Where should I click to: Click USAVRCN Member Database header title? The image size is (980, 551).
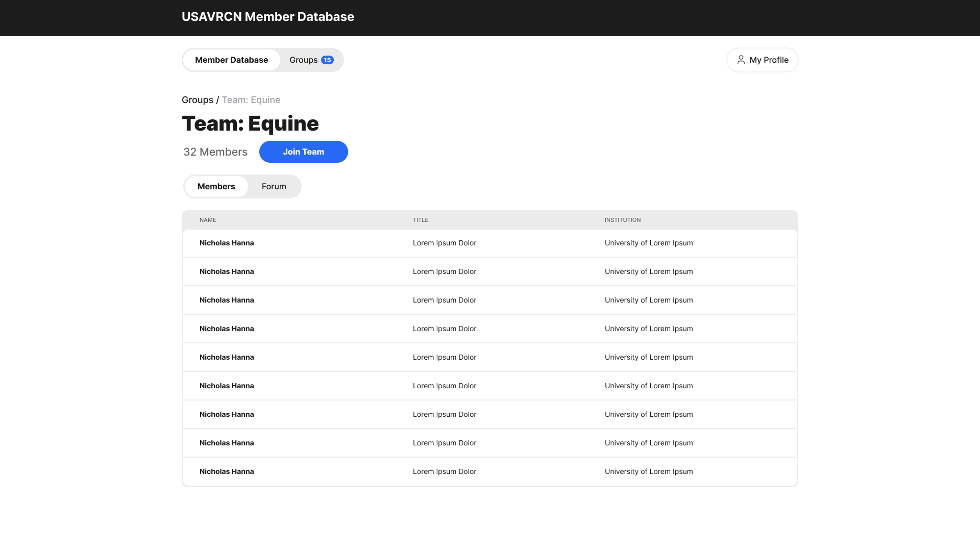[x=267, y=17]
